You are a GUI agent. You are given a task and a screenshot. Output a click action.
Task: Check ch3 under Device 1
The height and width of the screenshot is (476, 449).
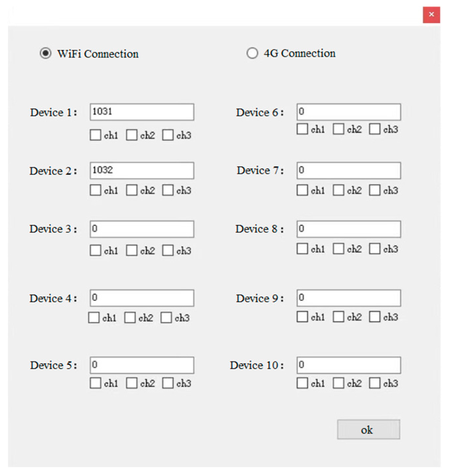pyautogui.click(x=168, y=135)
